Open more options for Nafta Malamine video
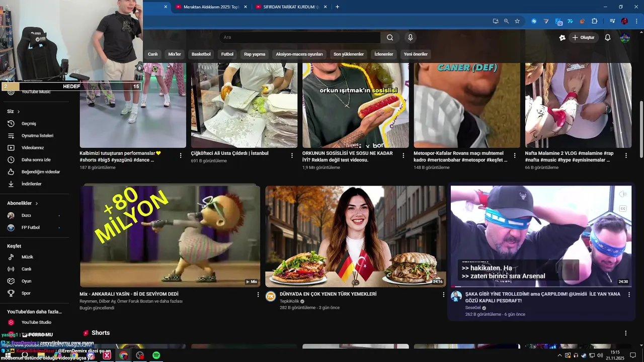 (x=626, y=156)
